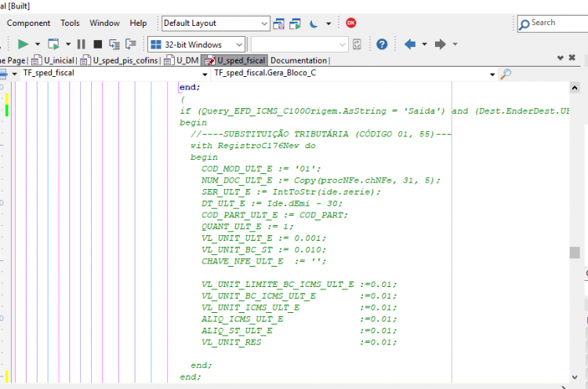
Task: Pause the running program
Action: 81,44
